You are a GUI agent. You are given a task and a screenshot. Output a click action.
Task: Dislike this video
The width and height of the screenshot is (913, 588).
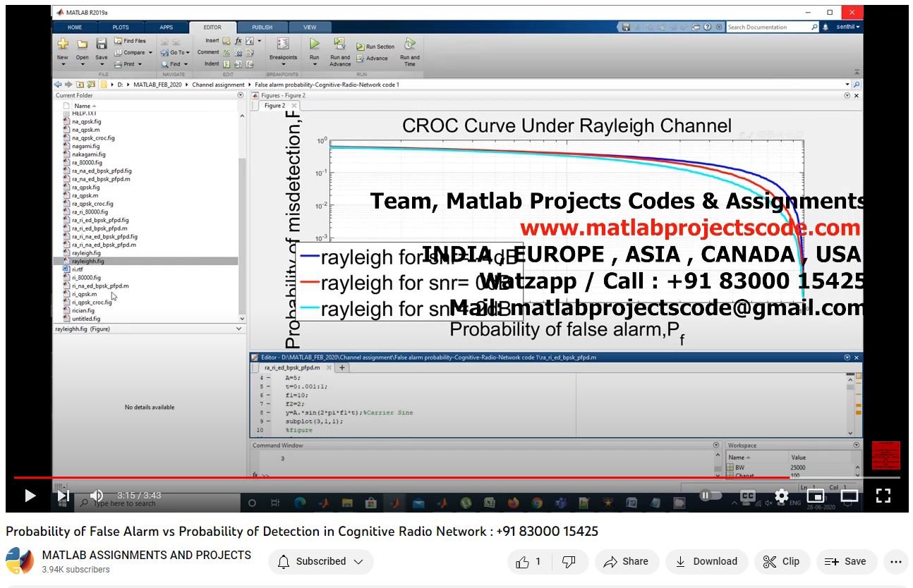[x=569, y=561]
